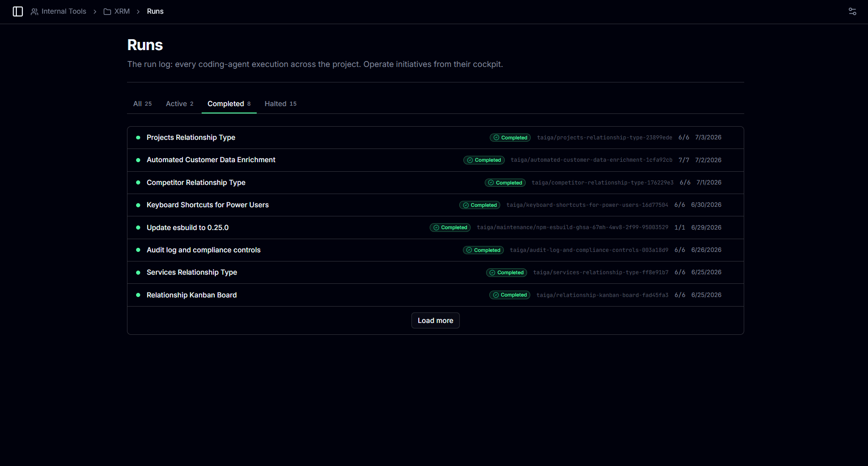Switch to the Halted tab

click(280, 104)
